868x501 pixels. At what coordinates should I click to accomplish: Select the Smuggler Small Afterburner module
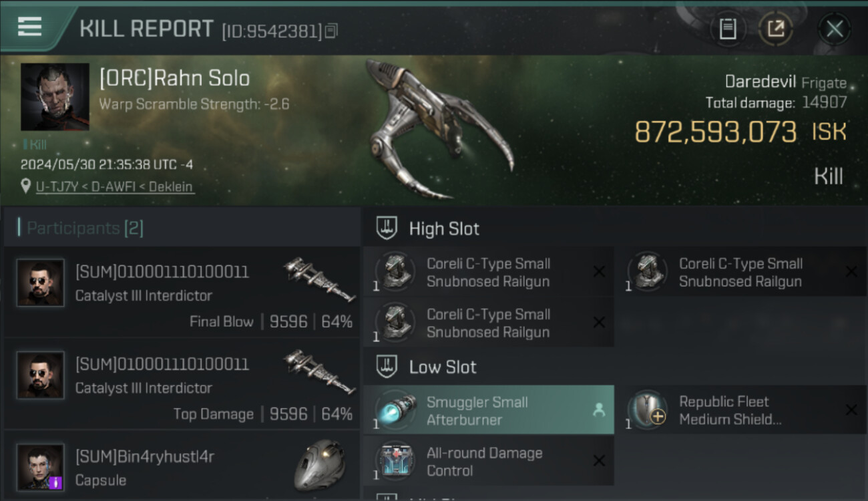pyautogui.click(x=489, y=410)
